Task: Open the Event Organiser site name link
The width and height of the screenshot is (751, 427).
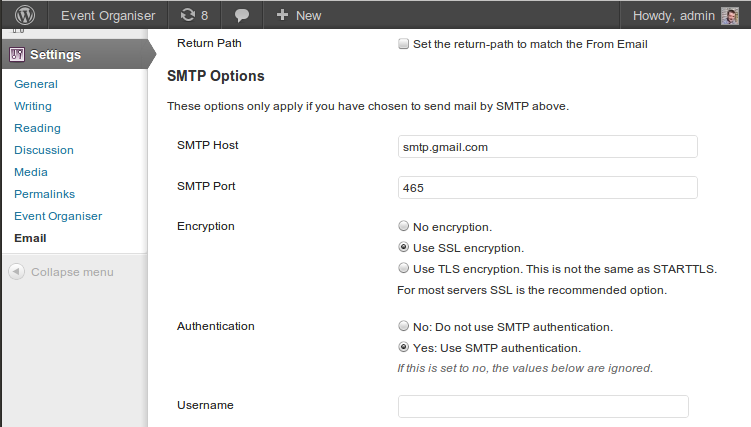Action: coord(108,15)
